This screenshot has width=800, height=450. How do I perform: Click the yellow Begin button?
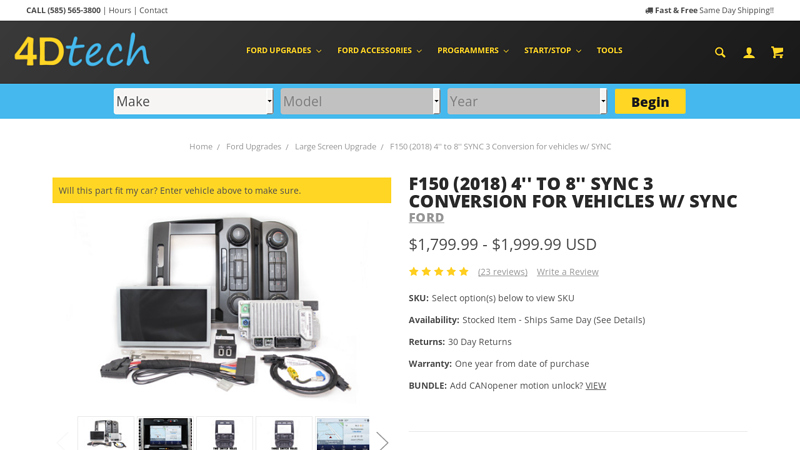pos(650,102)
